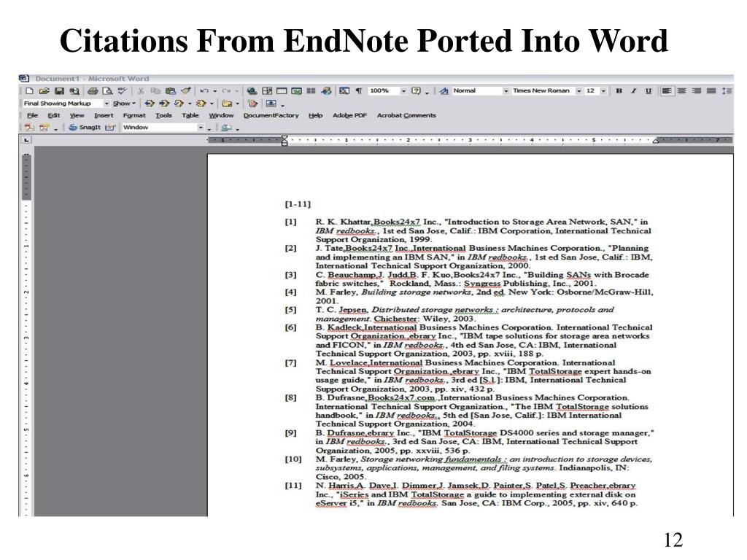
Task: Click the Insert Excel Worksheet icon
Action: [297, 91]
